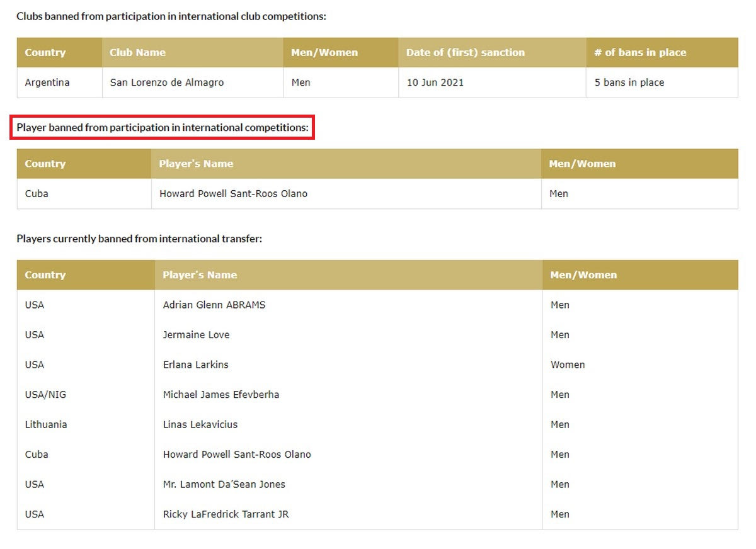This screenshot has width=756, height=549.
Task: Click 'Ricky LaFredrick Tarrant JR' name
Action: coord(226,514)
